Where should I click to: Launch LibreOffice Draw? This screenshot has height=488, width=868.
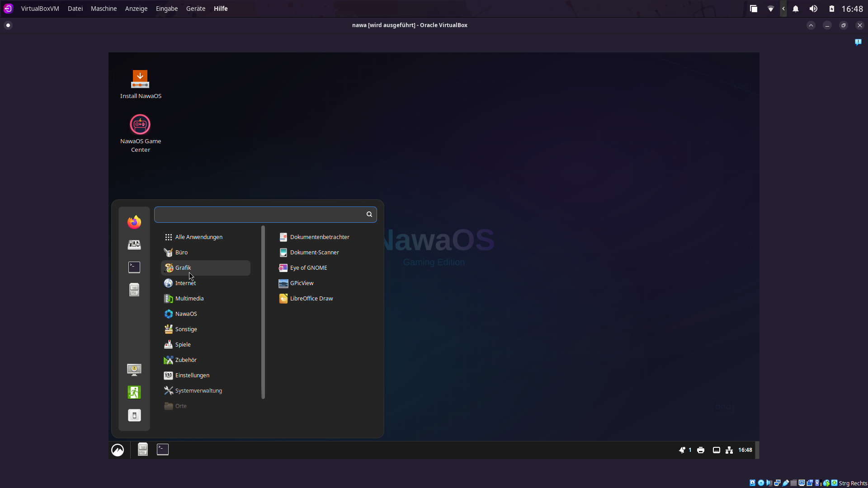tap(311, 298)
